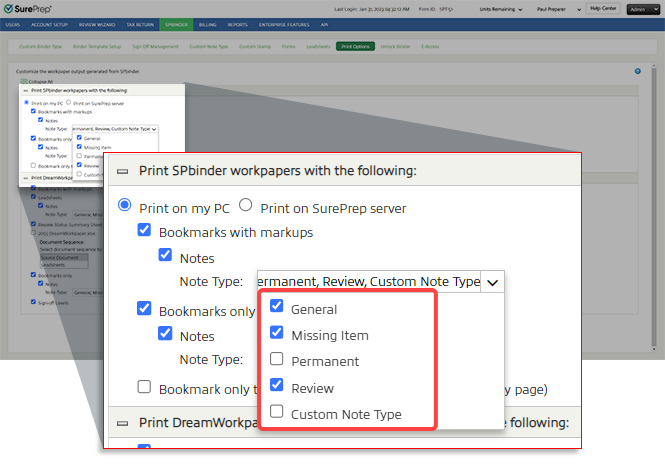Open the Note Type dropdown arrow
The height and width of the screenshot is (468, 665).
tap(492, 282)
